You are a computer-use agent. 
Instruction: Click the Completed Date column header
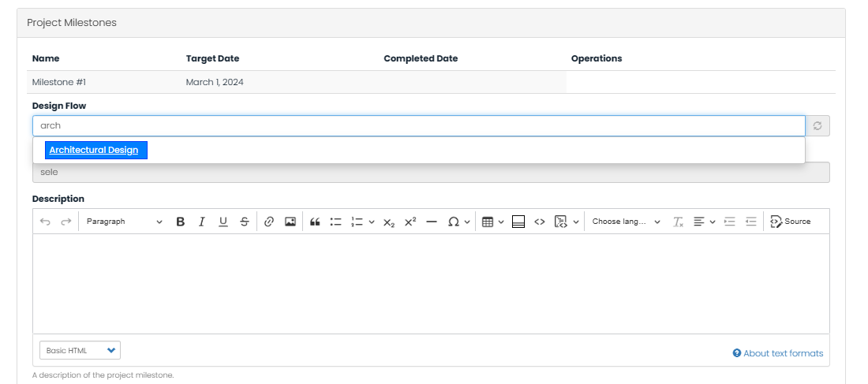click(x=421, y=58)
